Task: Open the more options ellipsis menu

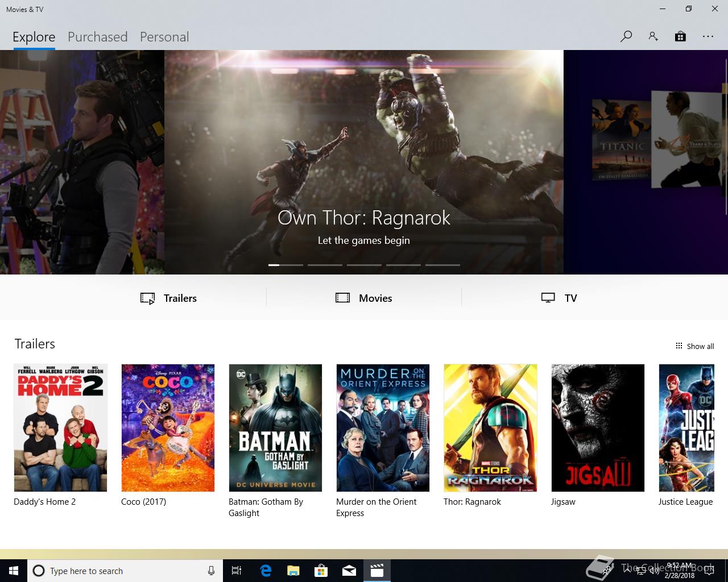Action: pyautogui.click(x=708, y=36)
